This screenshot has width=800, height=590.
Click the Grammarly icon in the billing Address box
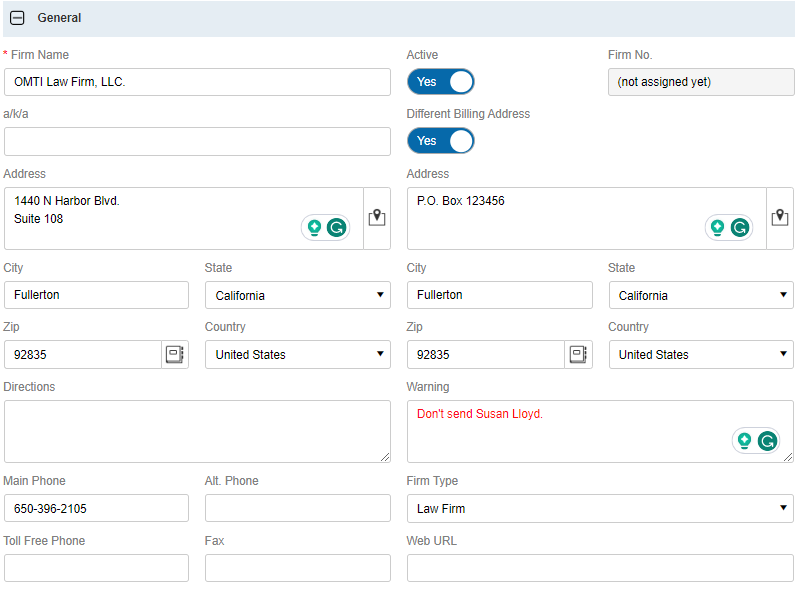coord(740,228)
